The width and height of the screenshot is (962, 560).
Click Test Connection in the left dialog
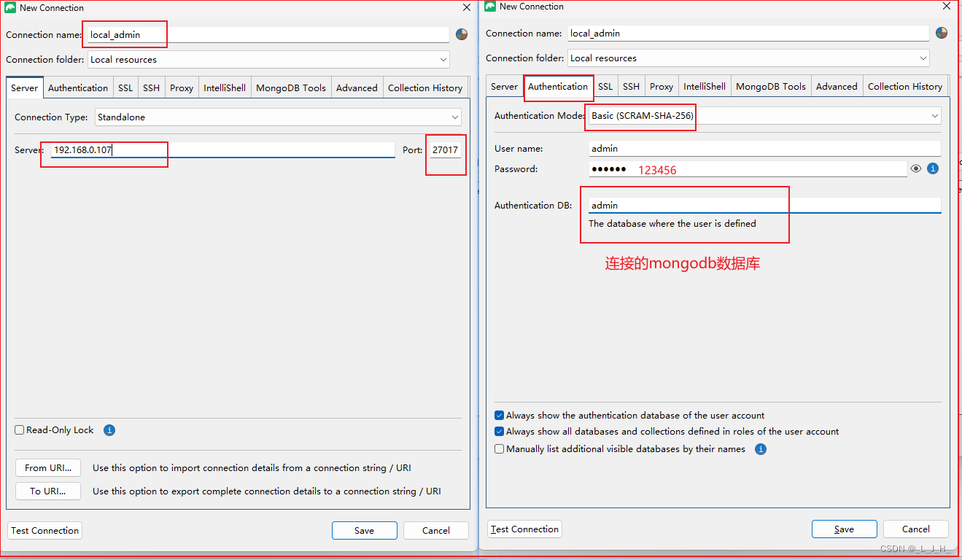point(44,531)
